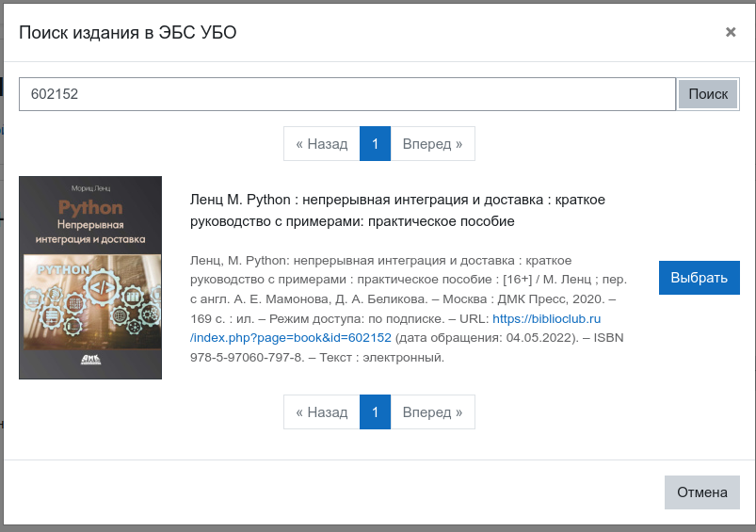Open the Python book cover thumbnail

point(90,278)
